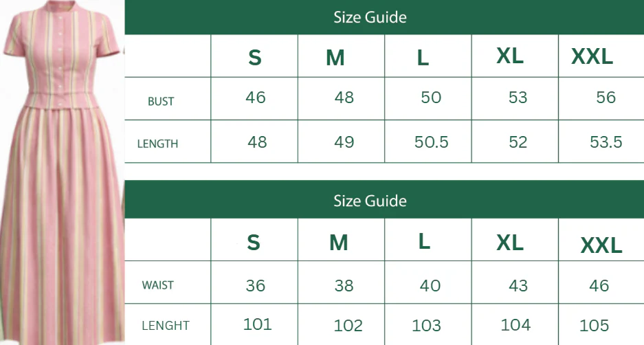Click the LENGTH row label in top table

157,144
